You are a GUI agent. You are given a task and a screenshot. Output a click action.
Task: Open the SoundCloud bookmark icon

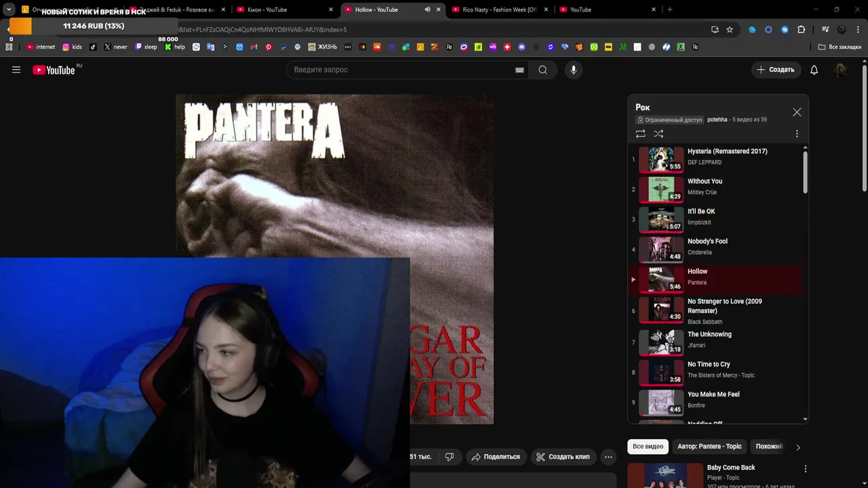coord(377,47)
